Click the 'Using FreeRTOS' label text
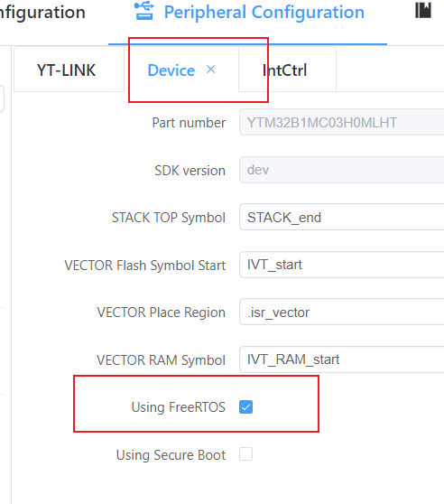444x504 pixels. (179, 407)
